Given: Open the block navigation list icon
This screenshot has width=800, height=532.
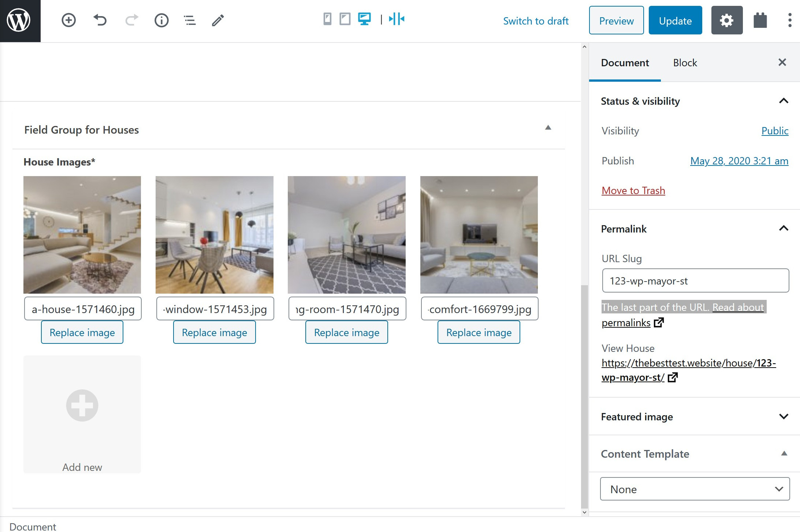Looking at the screenshot, I should [189, 20].
